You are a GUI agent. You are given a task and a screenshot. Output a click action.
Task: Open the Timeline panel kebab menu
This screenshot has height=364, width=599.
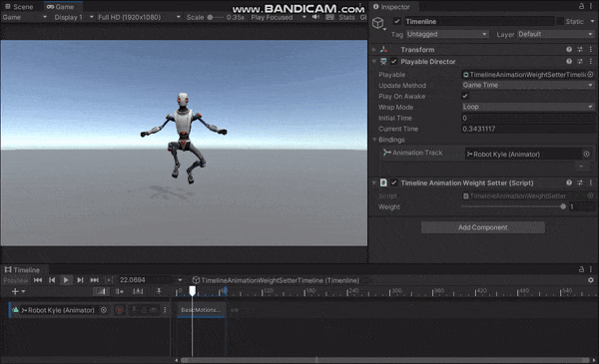[591, 269]
